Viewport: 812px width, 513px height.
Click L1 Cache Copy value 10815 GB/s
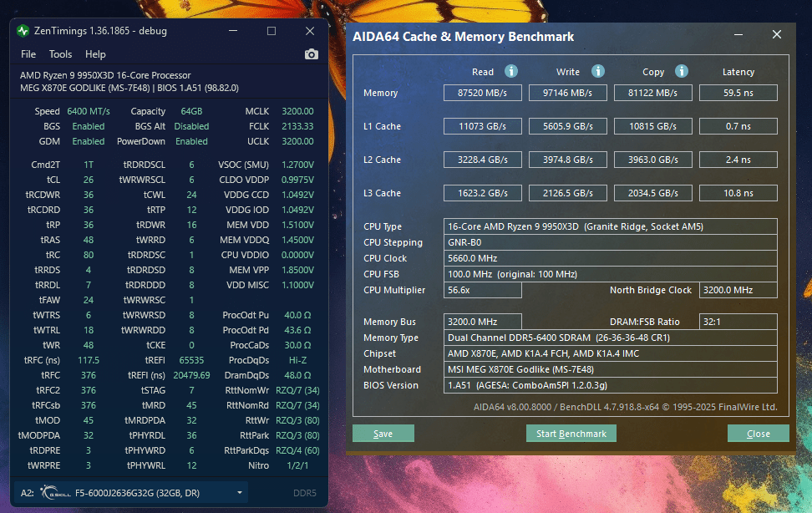click(653, 126)
